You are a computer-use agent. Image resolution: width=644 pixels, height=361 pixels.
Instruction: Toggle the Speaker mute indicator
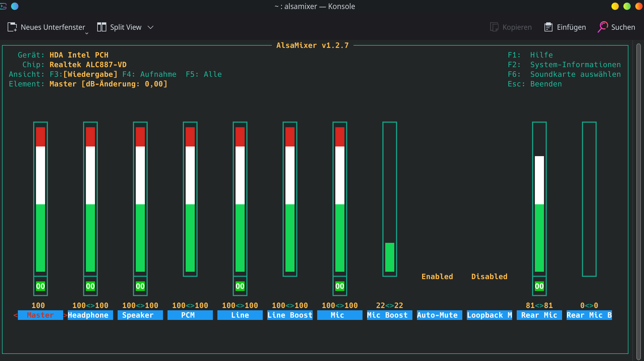(140, 286)
